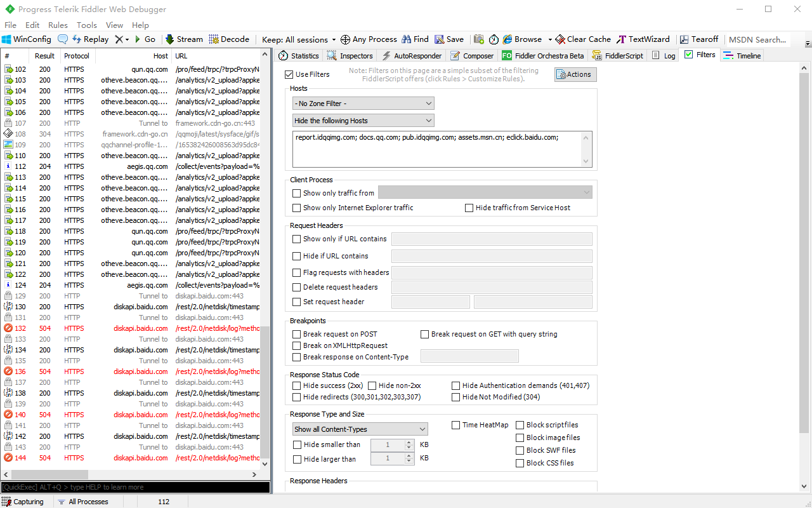The width and height of the screenshot is (812, 508).
Task: Click the timer stopwatch icon
Action: tap(494, 39)
